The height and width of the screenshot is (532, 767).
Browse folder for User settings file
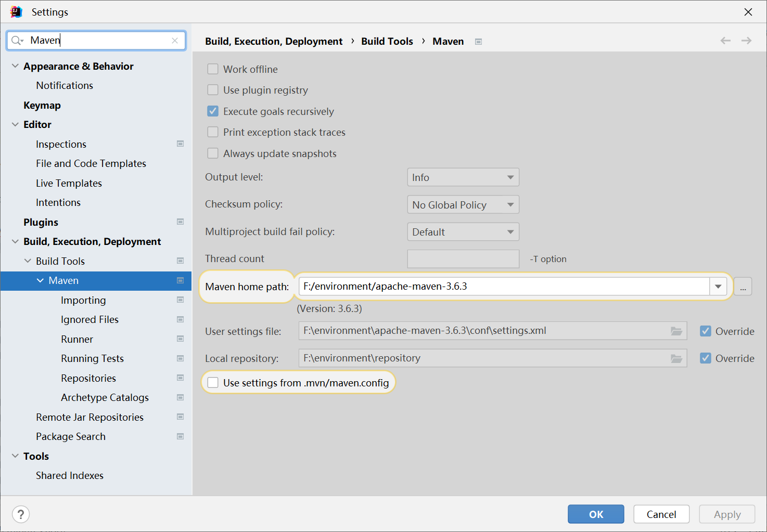(x=676, y=331)
